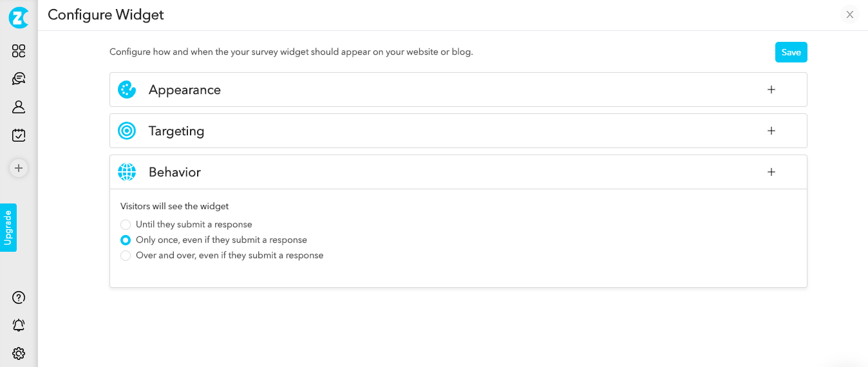The height and width of the screenshot is (367, 868).
Task: Expand the Appearance section plus sign
Action: 771,89
